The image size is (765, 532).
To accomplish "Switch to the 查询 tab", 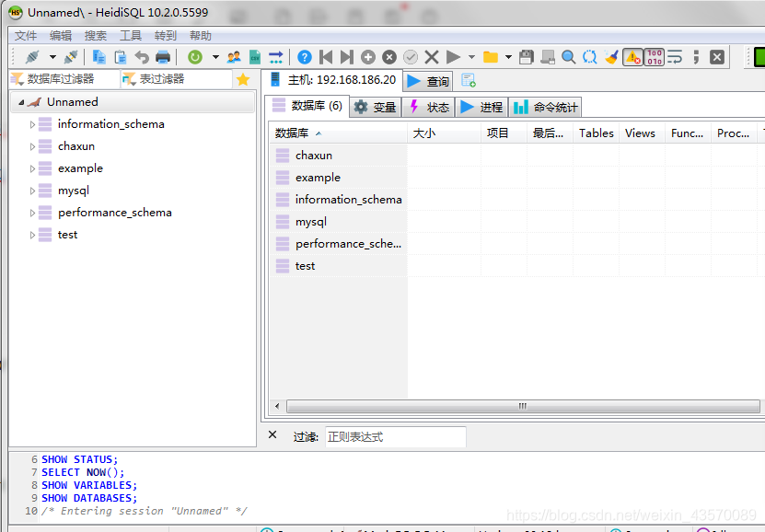I will pos(428,81).
